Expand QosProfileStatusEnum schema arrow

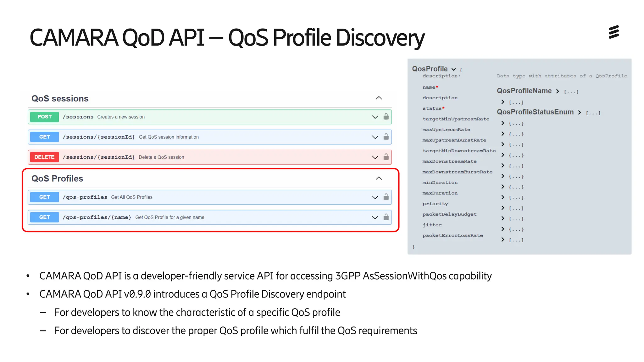[579, 112]
